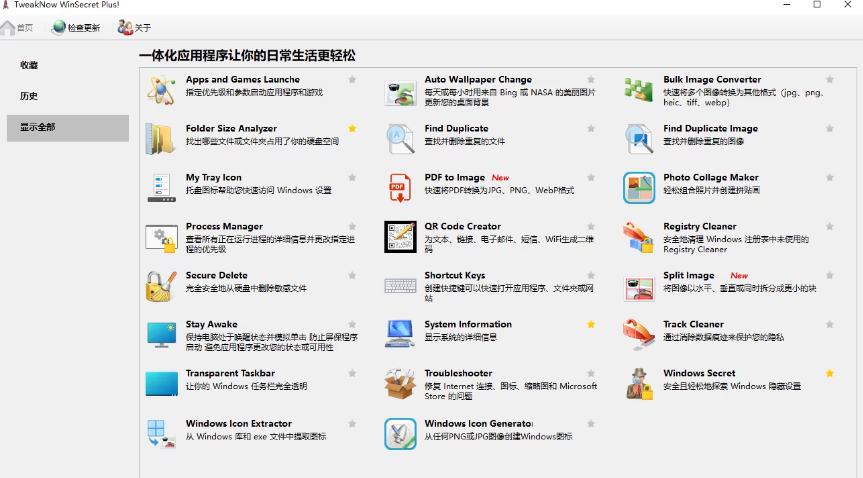Open the 关于 about toolbar item

pyautogui.click(x=134, y=28)
